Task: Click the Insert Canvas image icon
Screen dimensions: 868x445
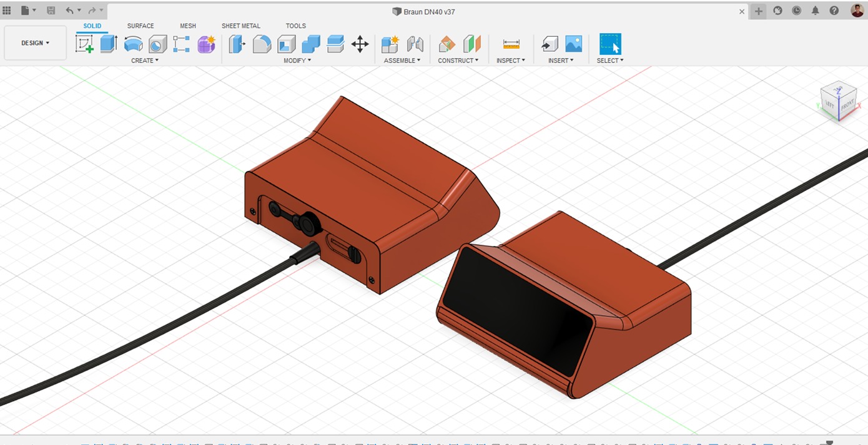Action: tap(573, 44)
